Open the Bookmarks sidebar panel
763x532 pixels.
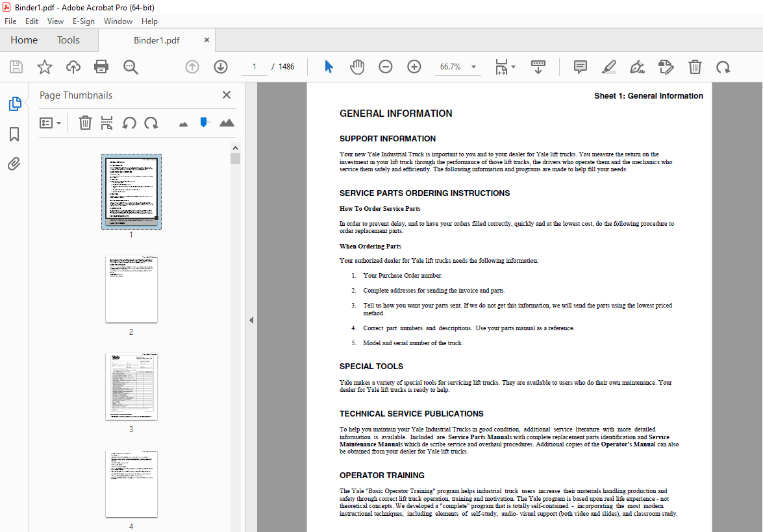[x=14, y=134]
